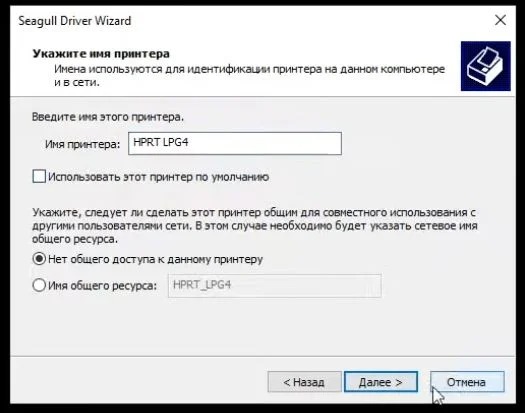Click the 'Укажите имя принтера' heading
Image resolution: width=525 pixels, height=413 pixels.
(101, 54)
